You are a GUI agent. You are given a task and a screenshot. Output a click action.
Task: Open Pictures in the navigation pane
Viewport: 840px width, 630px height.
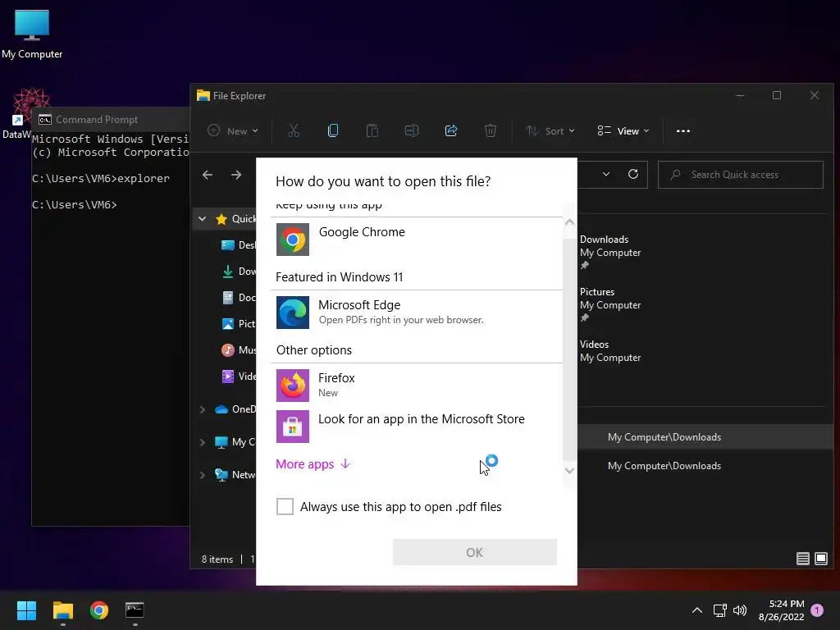[x=239, y=323]
